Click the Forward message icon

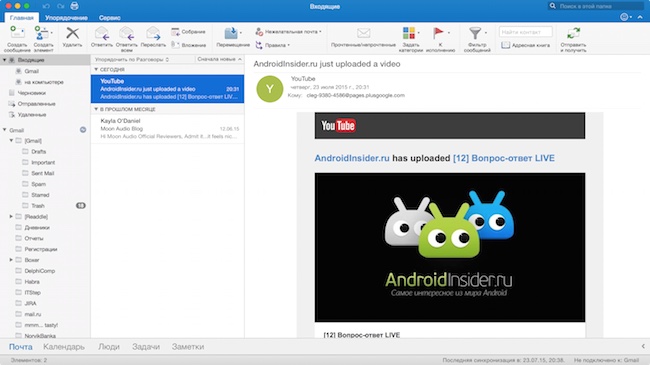(153, 33)
